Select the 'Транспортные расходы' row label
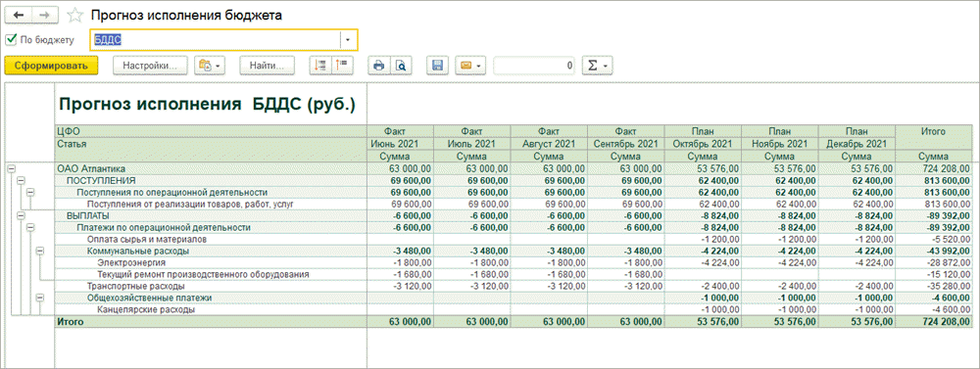980x369 pixels. point(135,286)
